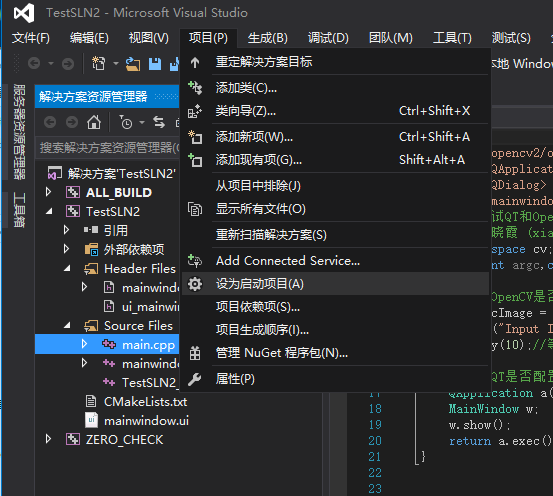Click the Show All Files menu icon

195,209
